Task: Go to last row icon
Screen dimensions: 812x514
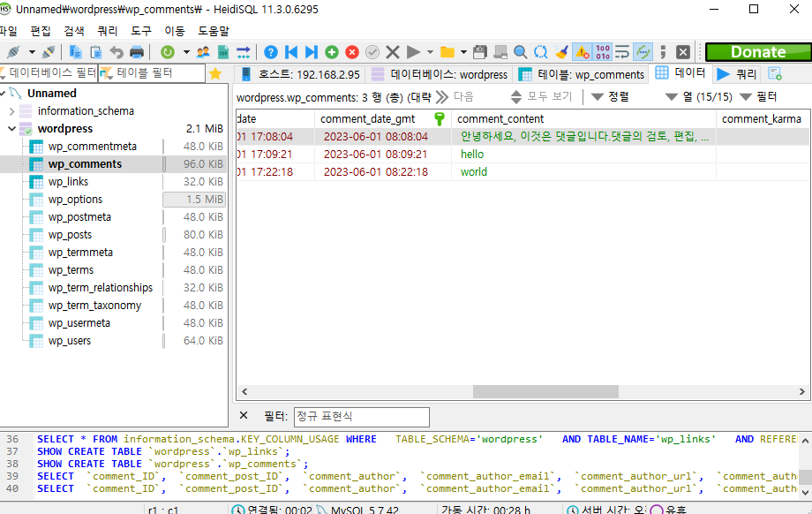Action: click(312, 52)
